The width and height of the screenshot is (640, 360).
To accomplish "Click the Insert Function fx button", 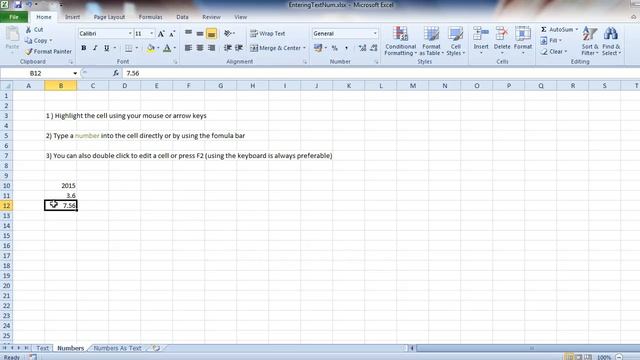I will 116,73.
